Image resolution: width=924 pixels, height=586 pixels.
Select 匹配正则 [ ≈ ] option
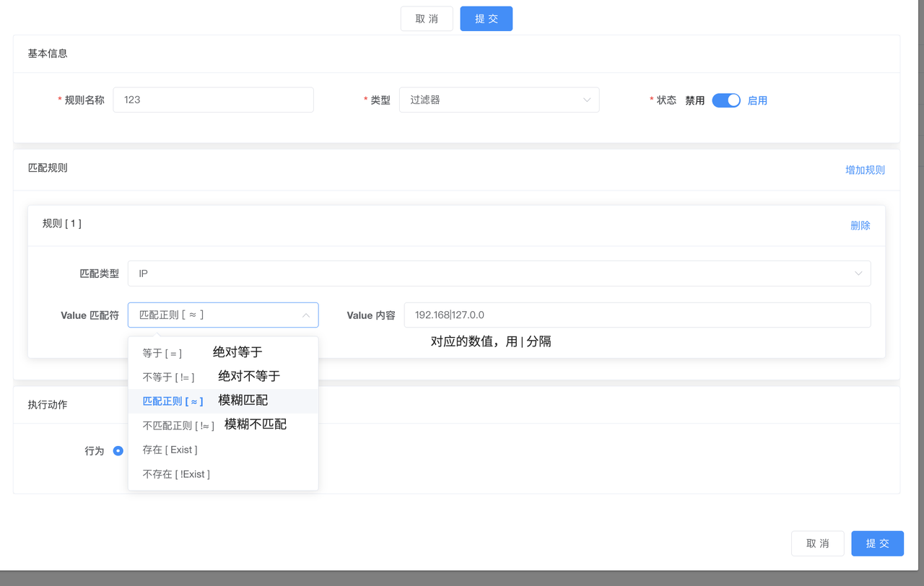pyautogui.click(x=173, y=401)
